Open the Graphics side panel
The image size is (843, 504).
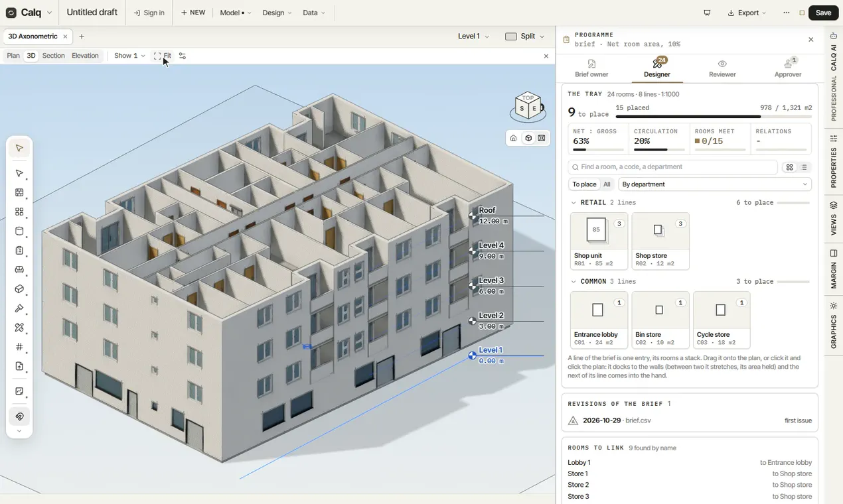click(834, 325)
